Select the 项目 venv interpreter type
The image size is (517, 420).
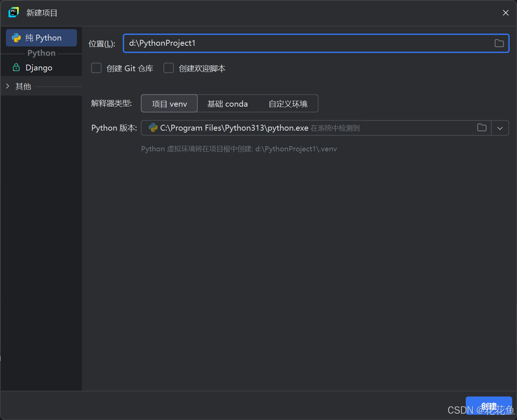169,104
